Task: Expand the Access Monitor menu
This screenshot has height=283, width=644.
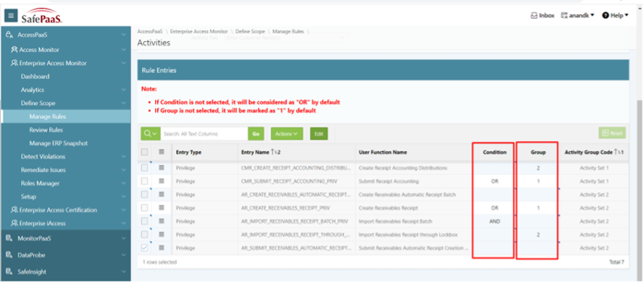Action: 124,50
